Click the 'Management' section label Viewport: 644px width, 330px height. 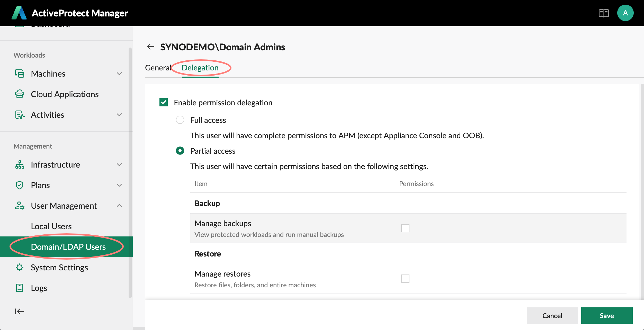point(33,146)
